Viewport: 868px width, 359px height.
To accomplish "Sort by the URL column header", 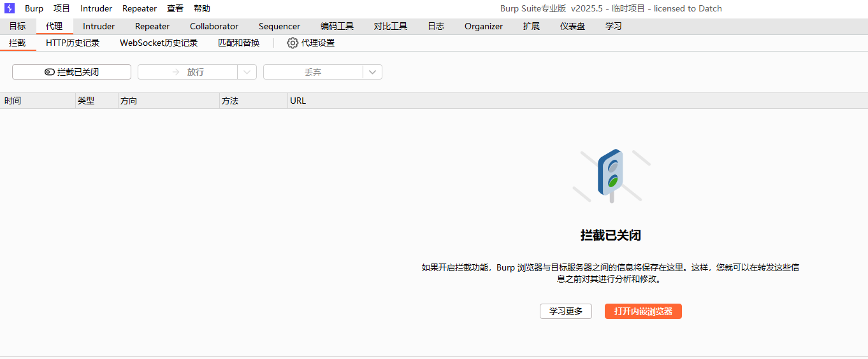I will [577, 101].
